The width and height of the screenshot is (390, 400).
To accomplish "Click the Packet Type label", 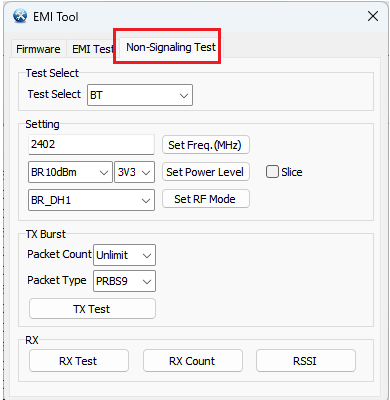I will point(57,280).
